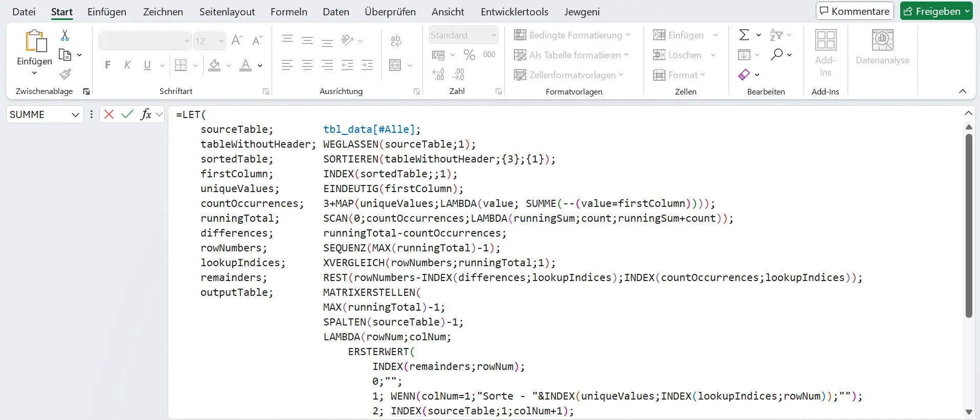This screenshot has height=420, width=980.
Task: Click the Clear eraser icon
Action: tap(744, 75)
